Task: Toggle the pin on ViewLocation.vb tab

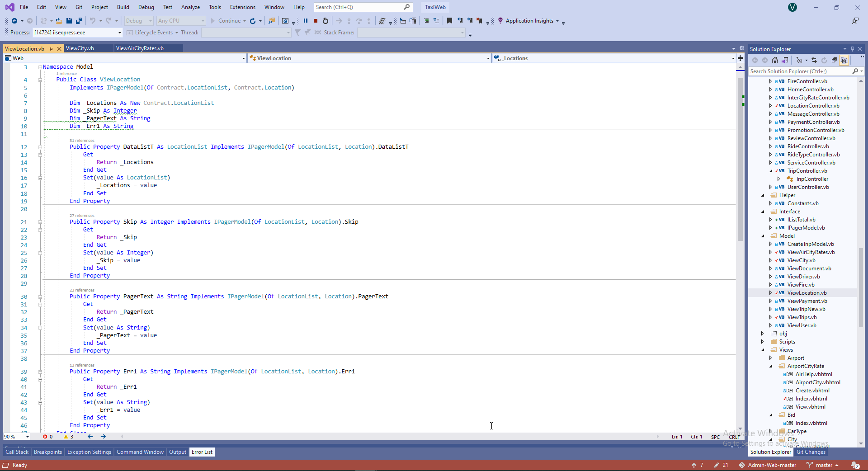Action: (x=51, y=49)
